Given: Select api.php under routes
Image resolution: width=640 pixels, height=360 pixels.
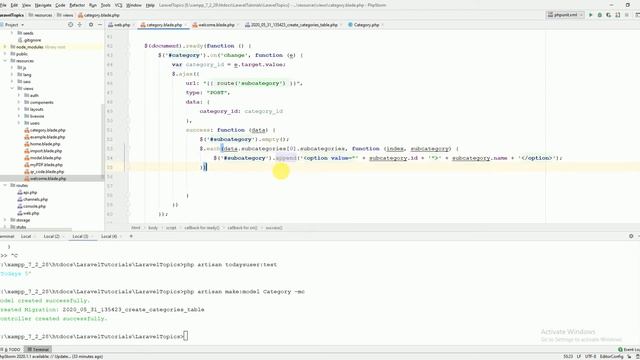Looking at the screenshot, I should pyautogui.click(x=27, y=192).
